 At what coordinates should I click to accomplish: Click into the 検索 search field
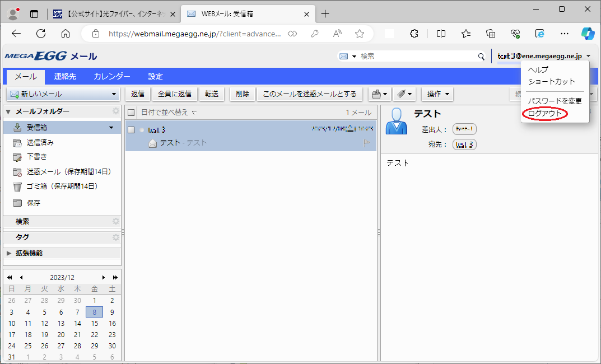tap(417, 57)
